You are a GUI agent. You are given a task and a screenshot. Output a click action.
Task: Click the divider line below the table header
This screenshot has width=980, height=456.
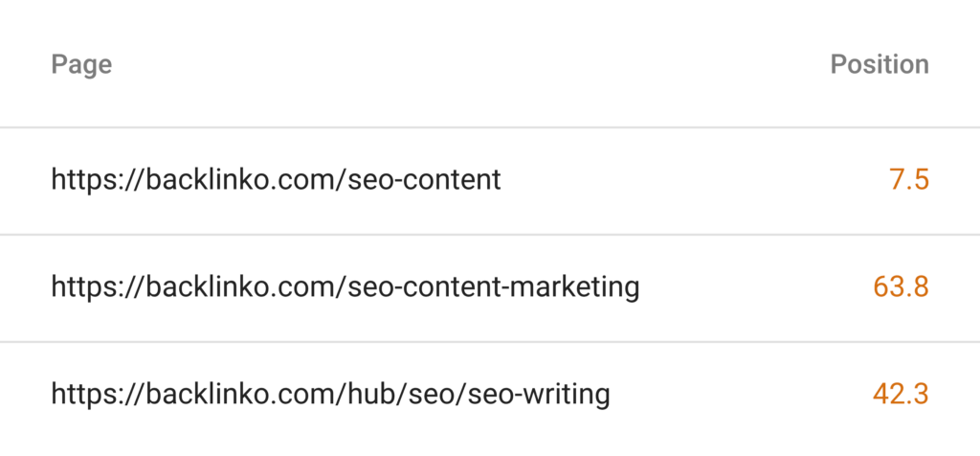click(490, 127)
